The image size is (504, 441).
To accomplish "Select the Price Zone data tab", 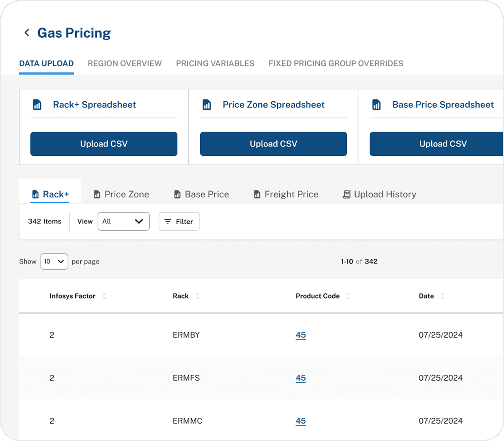I will pyautogui.click(x=122, y=194).
